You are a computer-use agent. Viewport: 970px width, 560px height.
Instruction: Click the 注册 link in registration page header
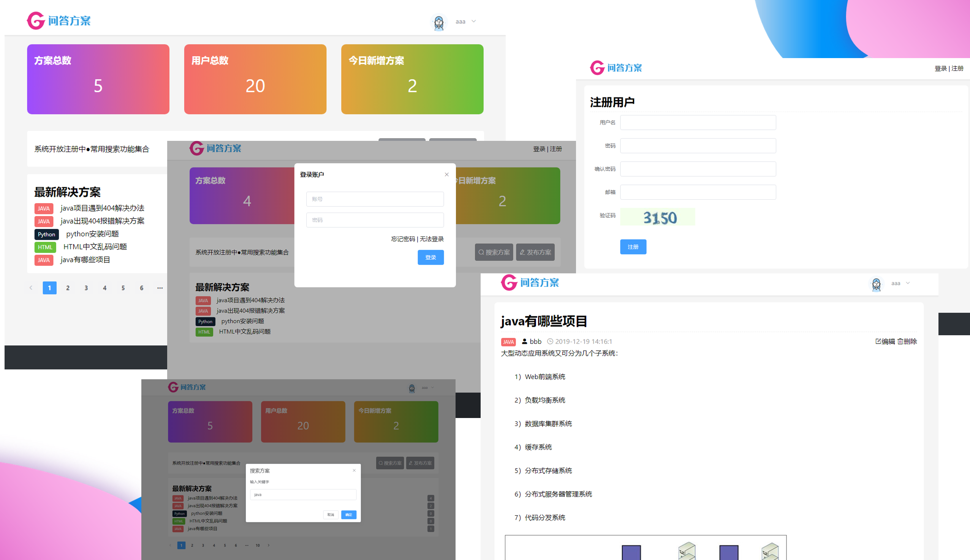pos(957,68)
